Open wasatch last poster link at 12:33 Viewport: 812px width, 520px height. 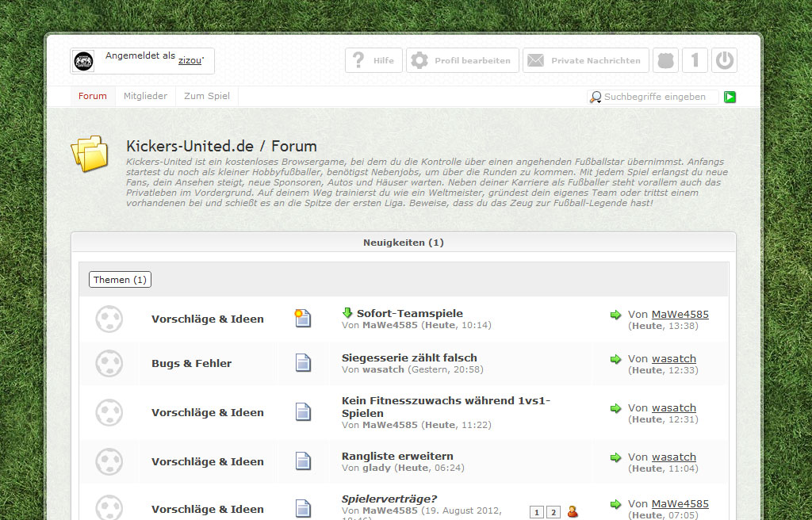coord(674,359)
